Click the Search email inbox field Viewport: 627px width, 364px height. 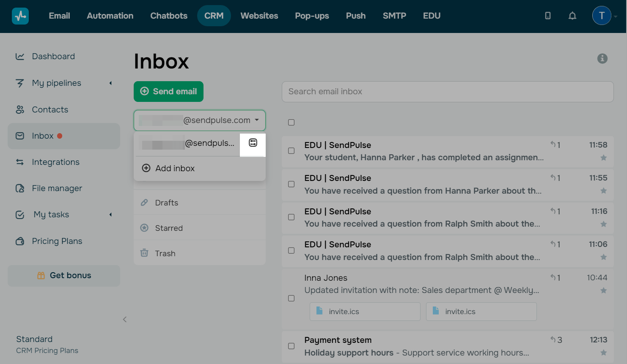pyautogui.click(x=448, y=92)
